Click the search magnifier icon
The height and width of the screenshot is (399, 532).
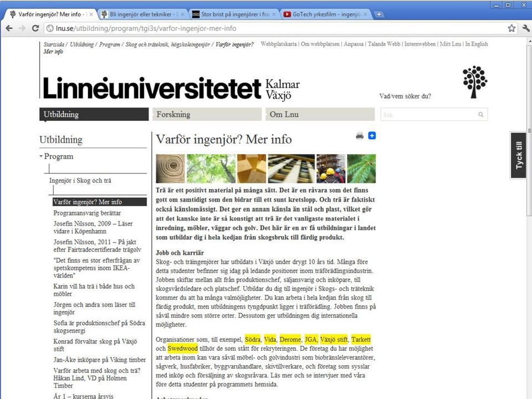[x=481, y=114]
